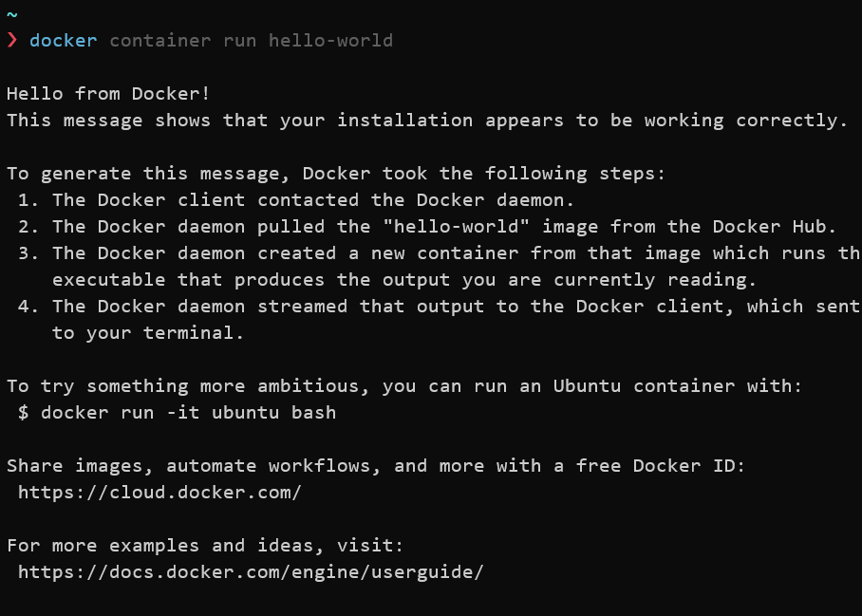
Task: Click the dollar sign before docker run
Action: (x=23, y=413)
